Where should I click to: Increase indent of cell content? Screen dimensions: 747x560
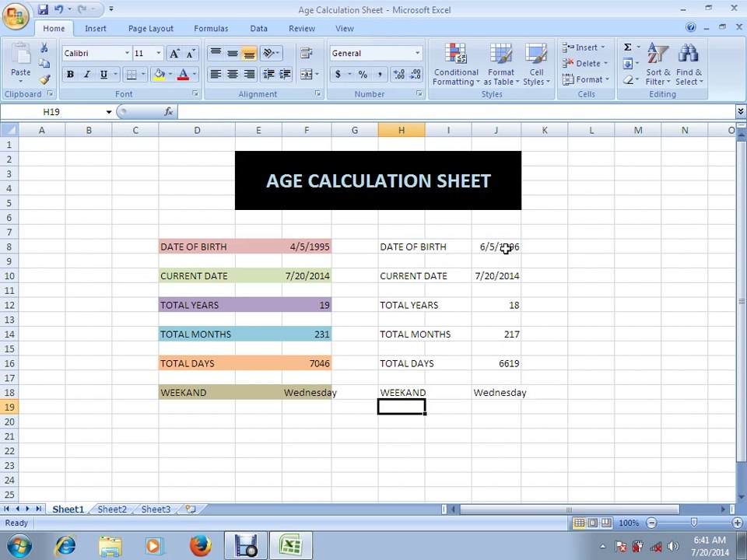(x=285, y=75)
